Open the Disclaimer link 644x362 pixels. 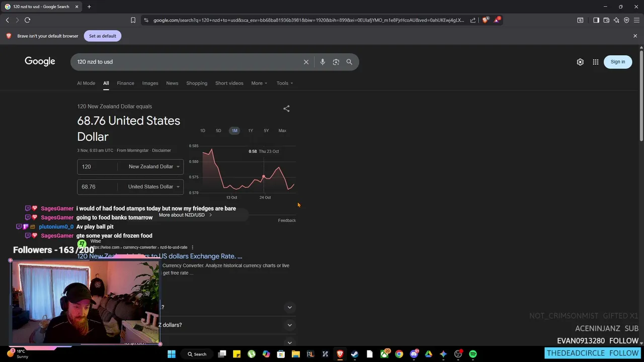[162, 150]
